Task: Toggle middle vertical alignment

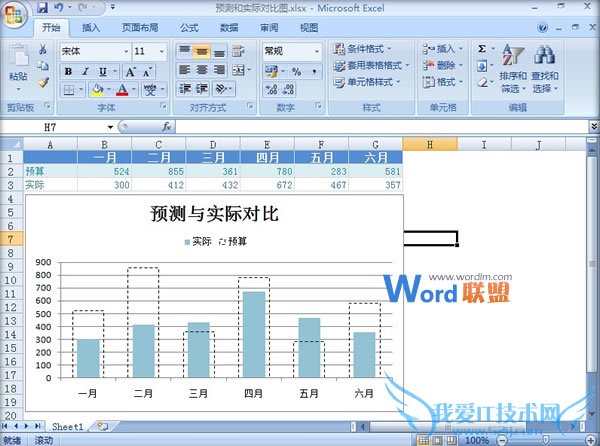Action: pyautogui.click(x=202, y=51)
